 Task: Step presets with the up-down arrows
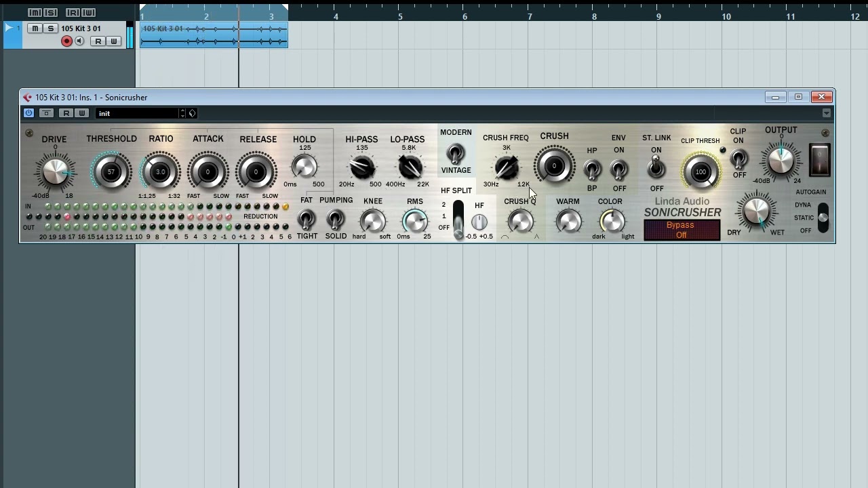182,113
